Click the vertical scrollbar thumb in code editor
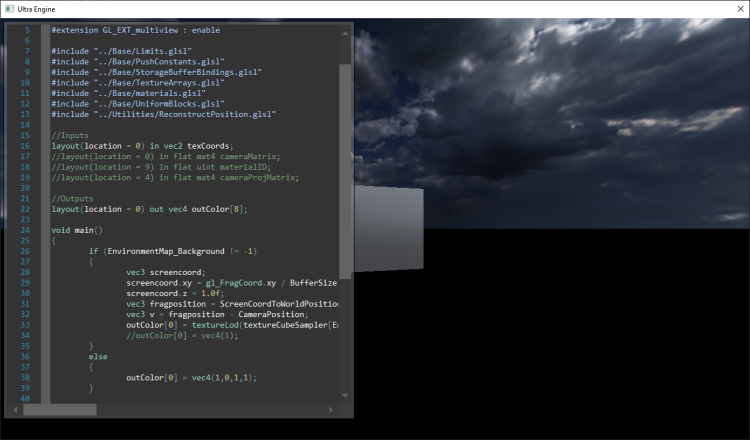This screenshot has width=750, height=440. coord(345,170)
